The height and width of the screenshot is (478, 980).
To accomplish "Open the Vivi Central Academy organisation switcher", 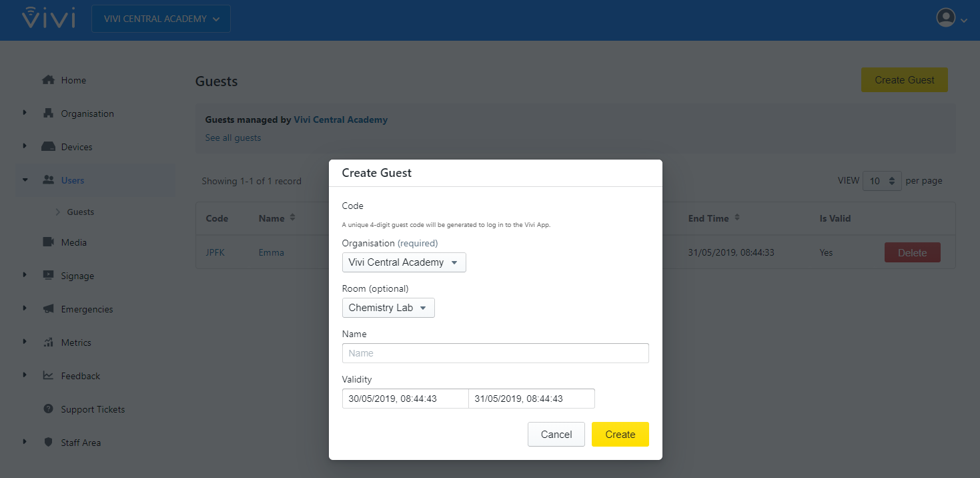I will tap(161, 19).
